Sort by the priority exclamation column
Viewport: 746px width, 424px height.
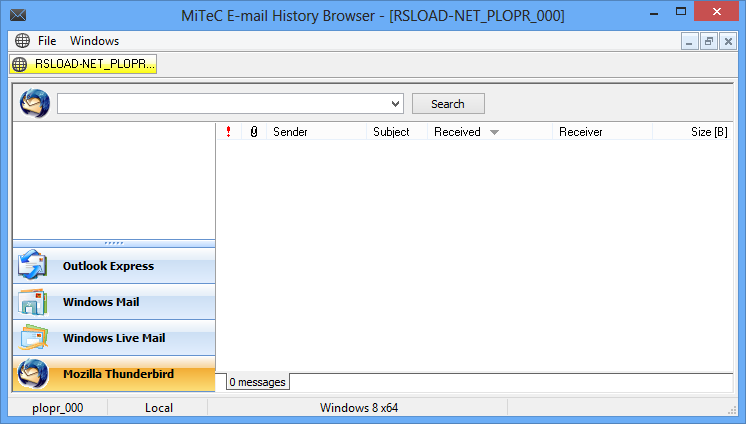(228, 132)
